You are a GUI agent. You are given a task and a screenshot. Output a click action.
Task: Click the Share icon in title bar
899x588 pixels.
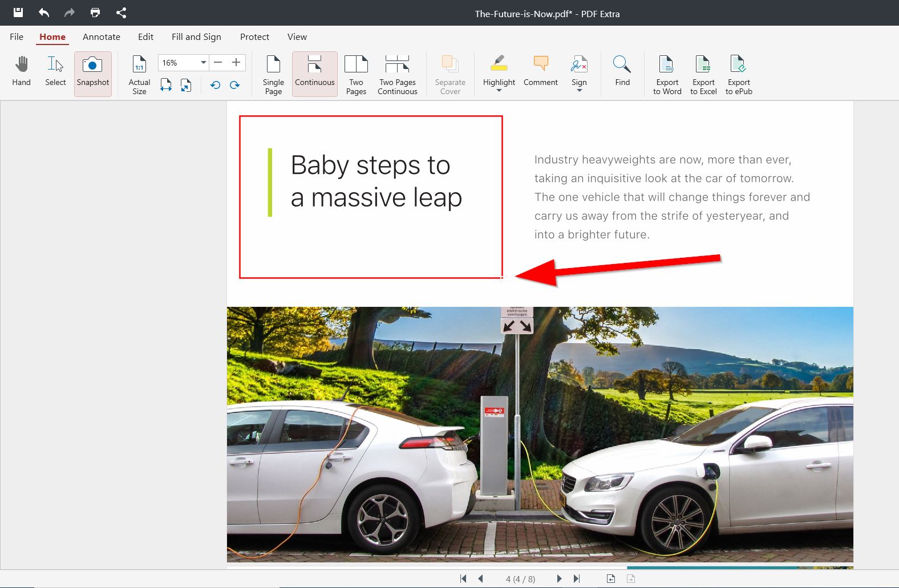(x=121, y=13)
